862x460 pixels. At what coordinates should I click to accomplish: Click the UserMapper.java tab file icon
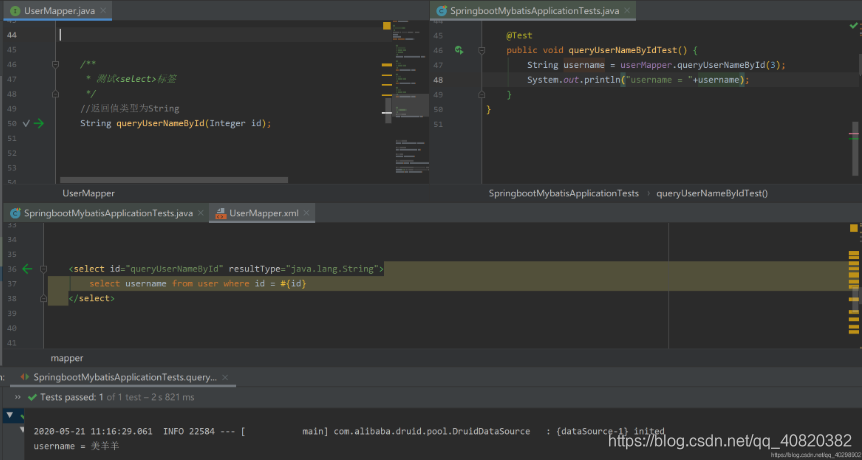point(15,10)
